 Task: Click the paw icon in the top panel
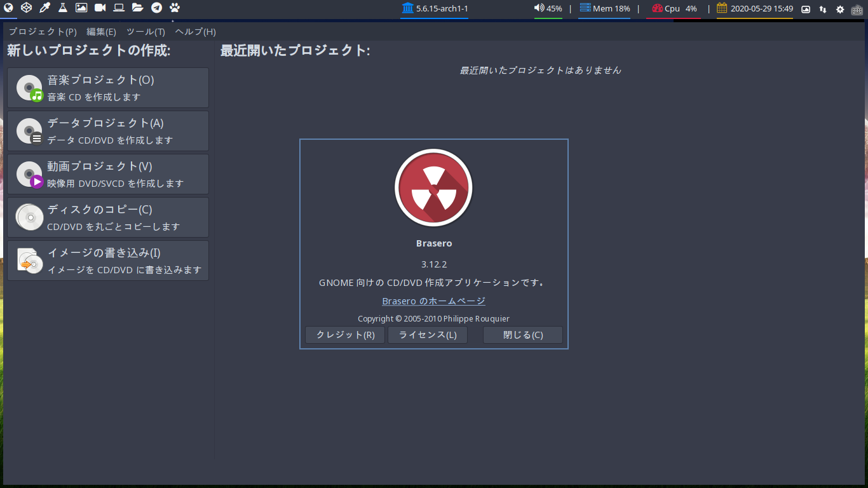[175, 8]
